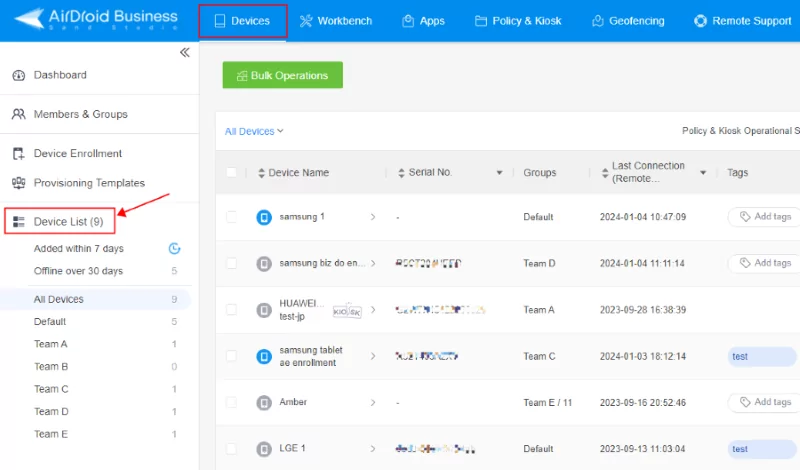Open the Serial No. column dropdown arrow
The image size is (800, 470).
pos(499,173)
